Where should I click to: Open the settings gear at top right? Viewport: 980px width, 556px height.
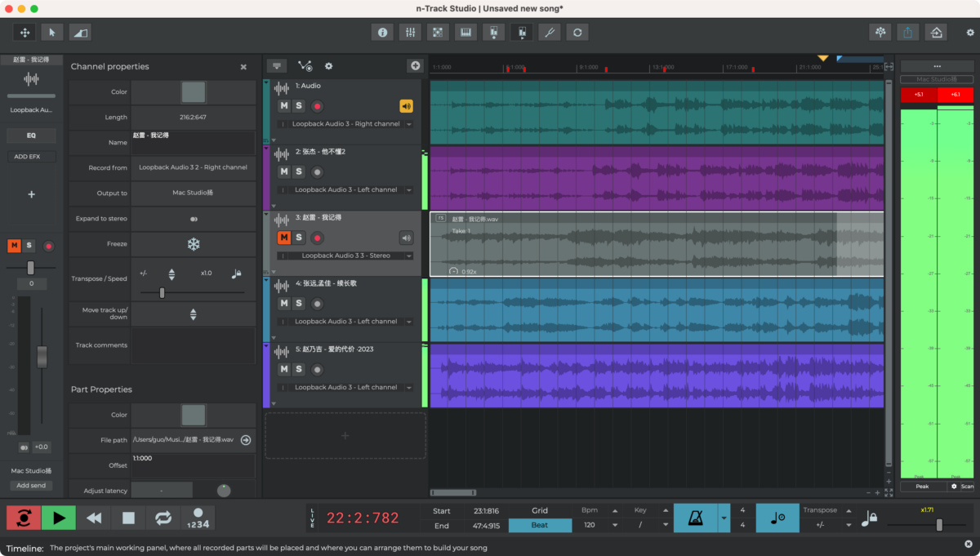pos(970,33)
